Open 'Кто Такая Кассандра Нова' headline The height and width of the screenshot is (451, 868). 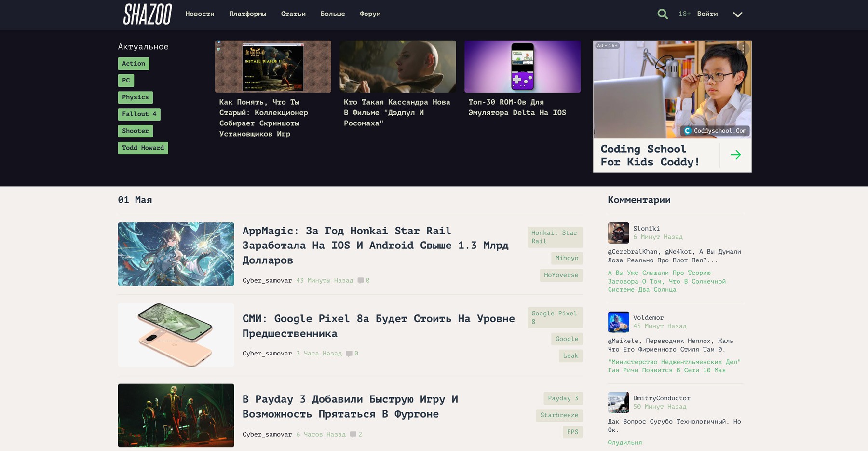coord(397,113)
